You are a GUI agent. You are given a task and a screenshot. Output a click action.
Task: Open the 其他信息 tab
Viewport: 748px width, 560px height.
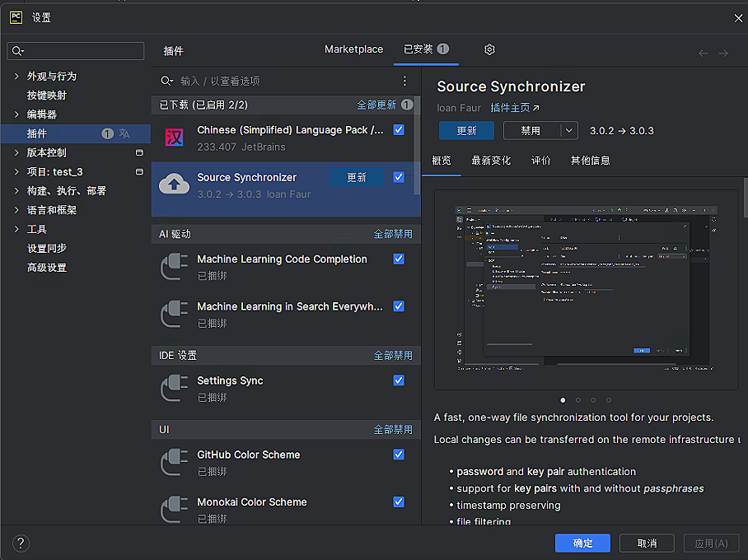pyautogui.click(x=591, y=161)
